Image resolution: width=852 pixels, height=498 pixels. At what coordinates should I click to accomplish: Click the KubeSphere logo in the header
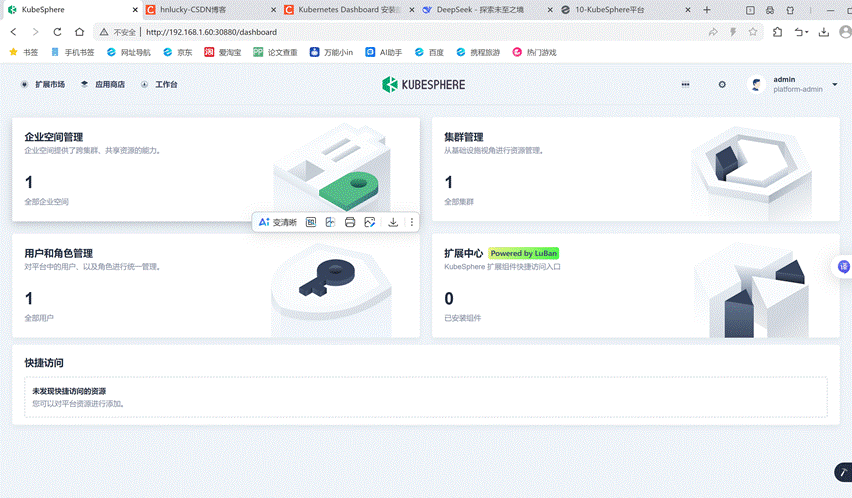423,85
